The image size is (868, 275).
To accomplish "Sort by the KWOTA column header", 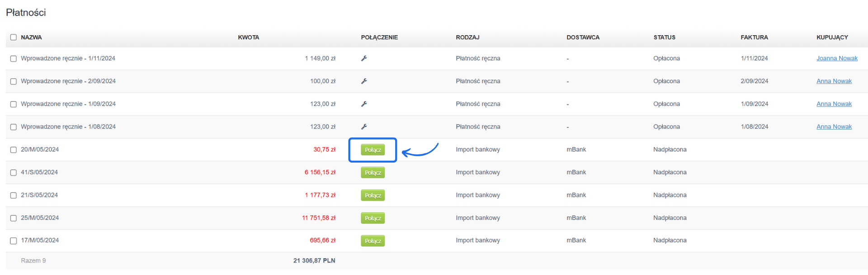I will tap(248, 37).
